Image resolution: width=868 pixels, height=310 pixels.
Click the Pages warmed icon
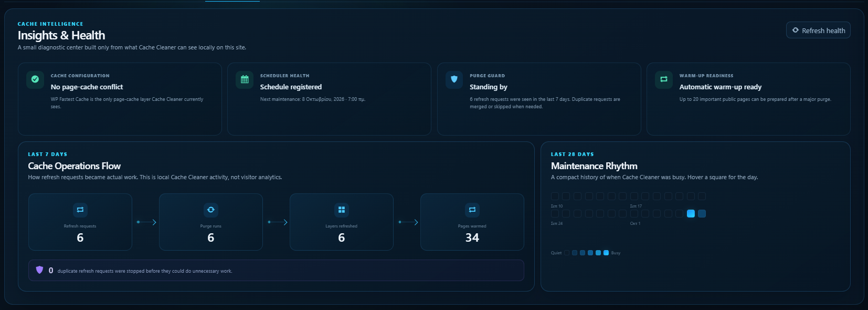click(472, 210)
